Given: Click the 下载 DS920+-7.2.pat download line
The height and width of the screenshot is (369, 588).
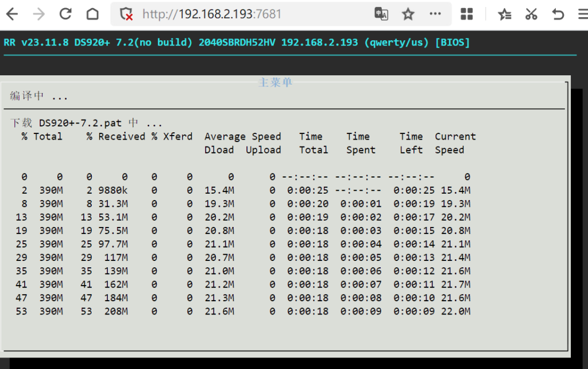Looking at the screenshot, I should pos(86,123).
